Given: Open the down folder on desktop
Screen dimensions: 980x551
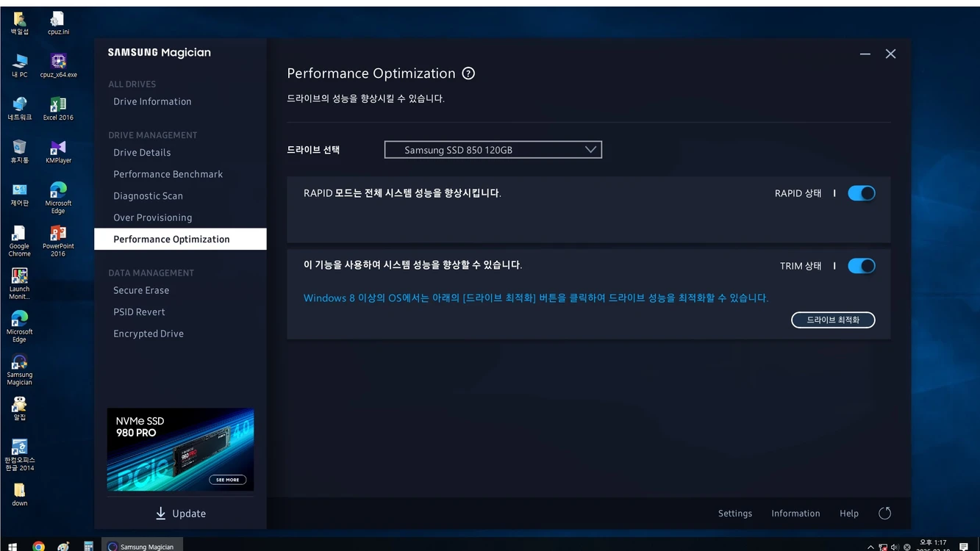Looking at the screenshot, I should (x=19, y=494).
